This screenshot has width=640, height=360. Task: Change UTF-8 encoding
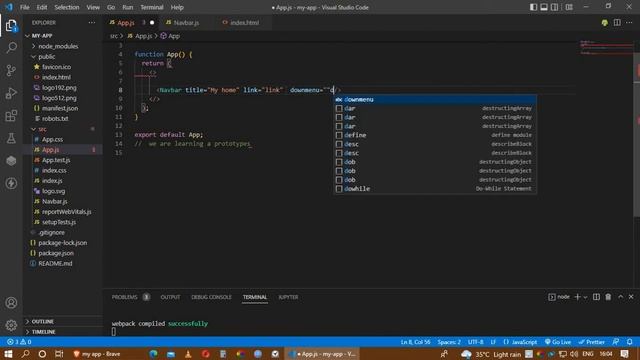pyautogui.click(x=476, y=342)
